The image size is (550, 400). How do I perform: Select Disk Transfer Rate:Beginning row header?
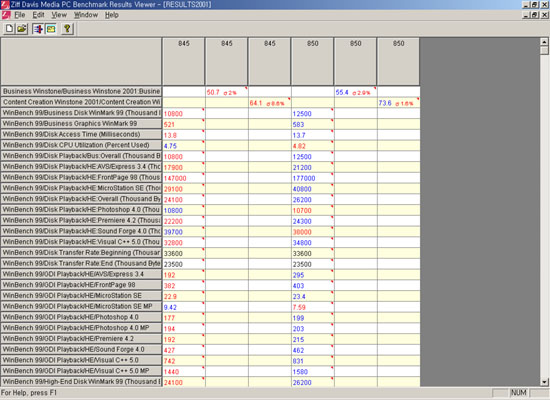click(x=81, y=253)
